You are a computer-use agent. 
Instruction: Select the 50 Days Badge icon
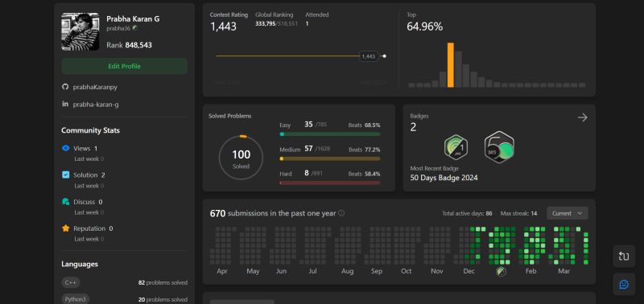pyautogui.click(x=499, y=147)
